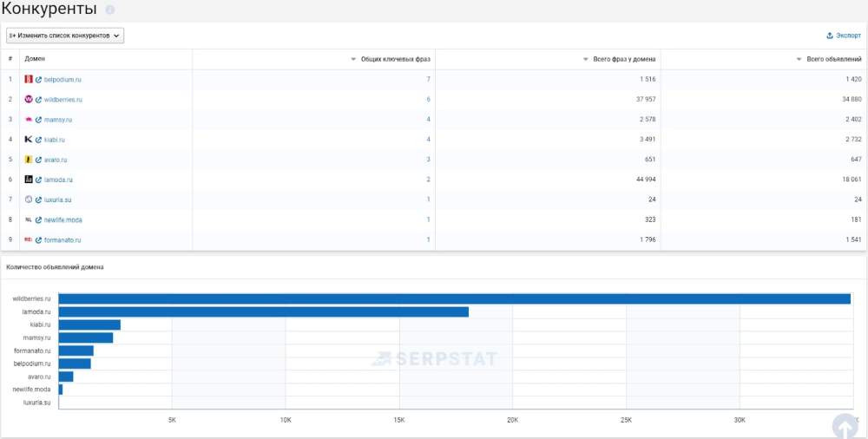Click the mamsy.ru bar in chart
Image resolution: width=868 pixels, height=439 pixels.
pos(86,337)
